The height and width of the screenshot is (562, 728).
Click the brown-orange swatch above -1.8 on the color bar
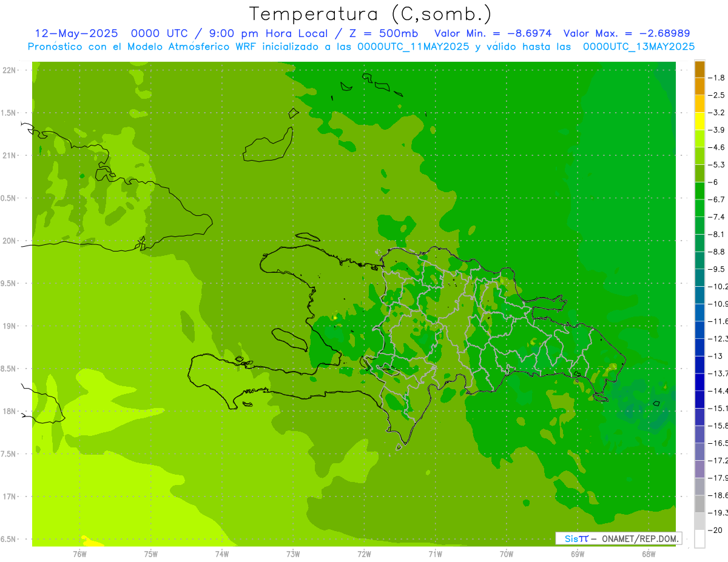699,69
